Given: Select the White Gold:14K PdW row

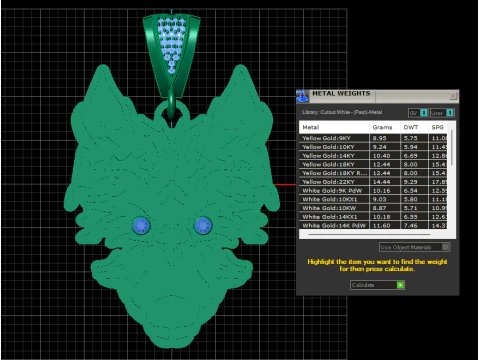Looking at the screenshot, I should [373, 225].
